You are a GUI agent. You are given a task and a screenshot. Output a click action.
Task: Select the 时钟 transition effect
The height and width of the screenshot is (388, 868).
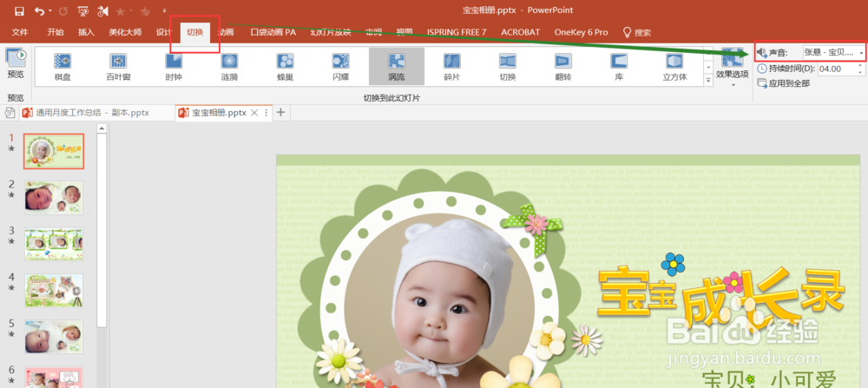click(174, 67)
